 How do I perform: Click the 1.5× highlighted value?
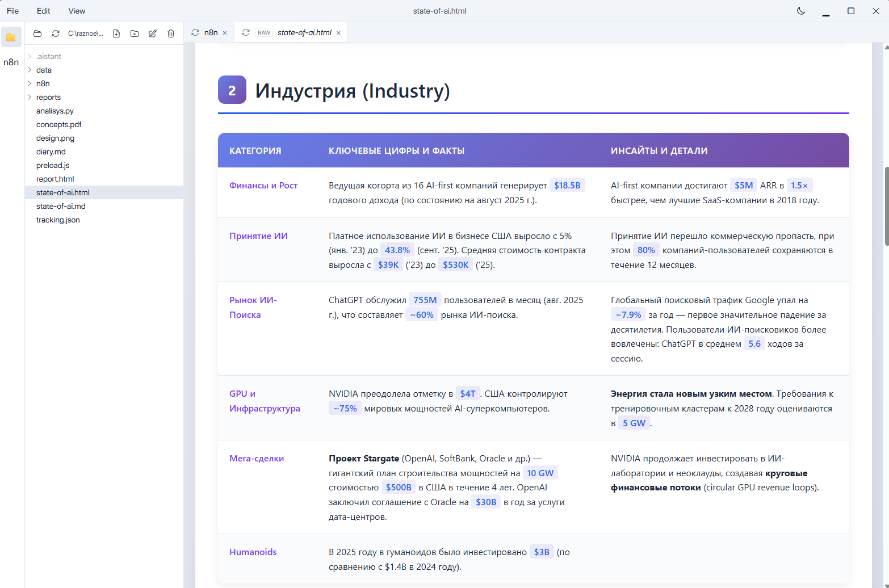pos(799,185)
